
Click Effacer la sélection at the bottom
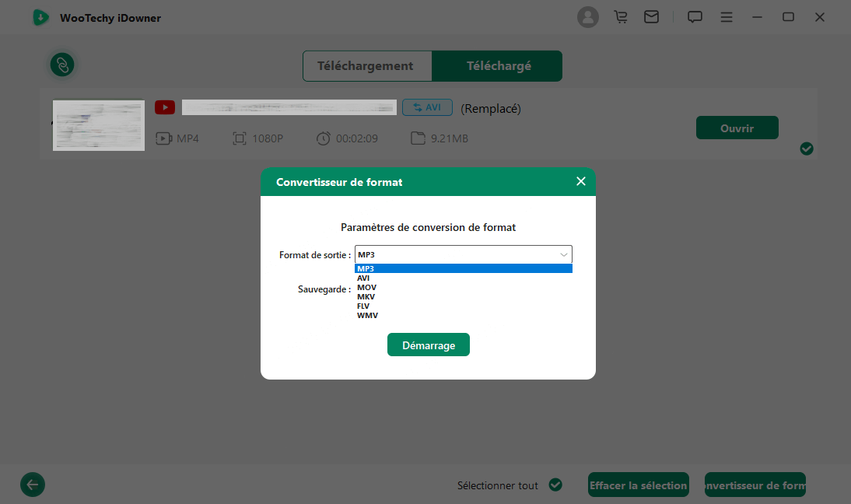coord(638,484)
